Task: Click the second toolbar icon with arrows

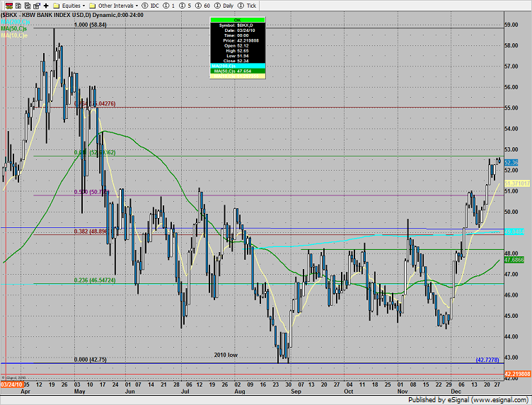Action: point(18,6)
